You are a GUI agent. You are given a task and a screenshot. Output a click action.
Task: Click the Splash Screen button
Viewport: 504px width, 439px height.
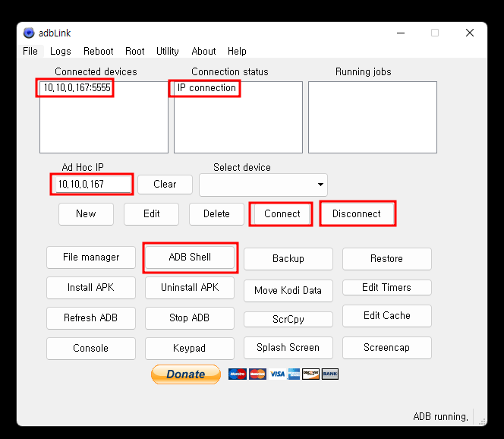[288, 348]
